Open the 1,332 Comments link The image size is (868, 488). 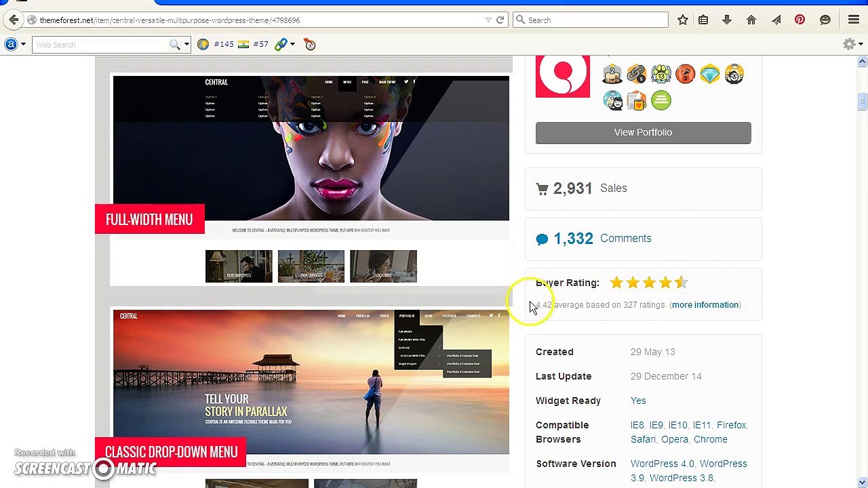click(602, 239)
